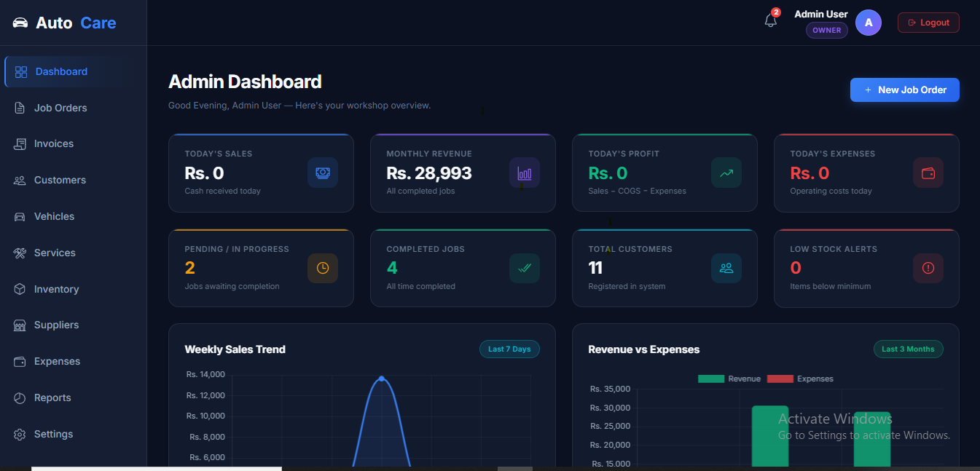Click the Reports pie chart icon in sidebar
The width and height of the screenshot is (980, 471).
(20, 397)
